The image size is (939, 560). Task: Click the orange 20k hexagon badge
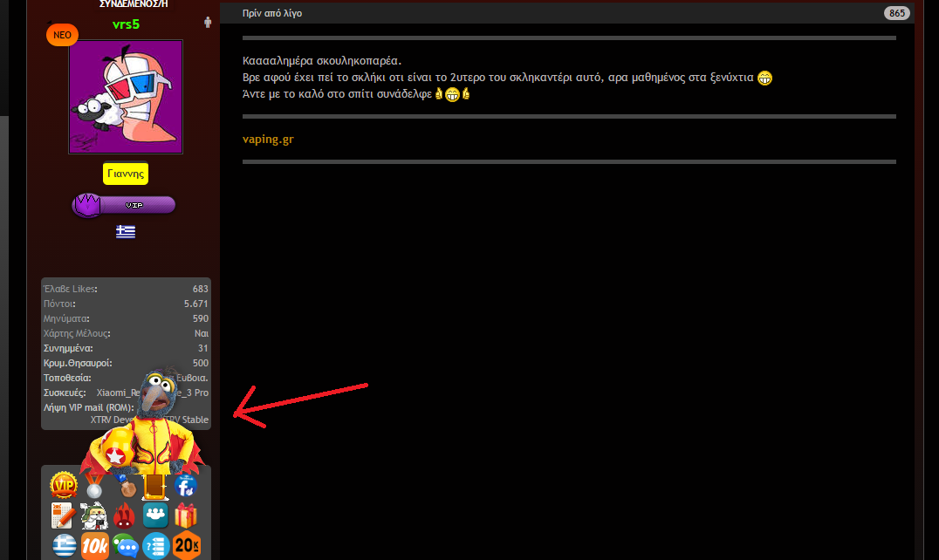pyautogui.click(x=186, y=545)
